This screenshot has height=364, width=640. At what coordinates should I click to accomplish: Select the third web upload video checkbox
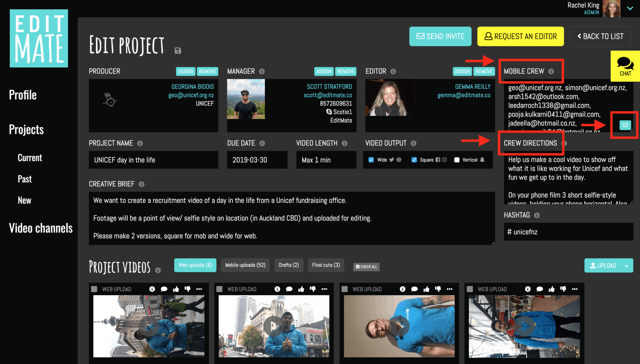click(x=345, y=289)
